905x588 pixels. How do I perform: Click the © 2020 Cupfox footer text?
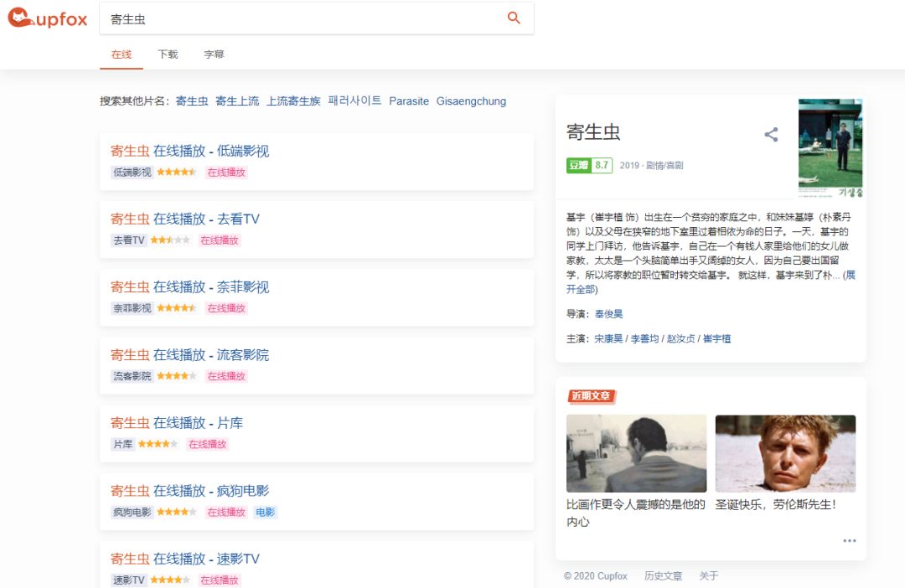click(x=596, y=576)
